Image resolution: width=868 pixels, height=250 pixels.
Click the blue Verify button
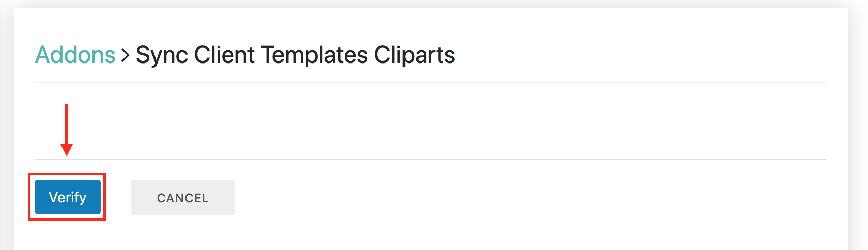tap(68, 197)
